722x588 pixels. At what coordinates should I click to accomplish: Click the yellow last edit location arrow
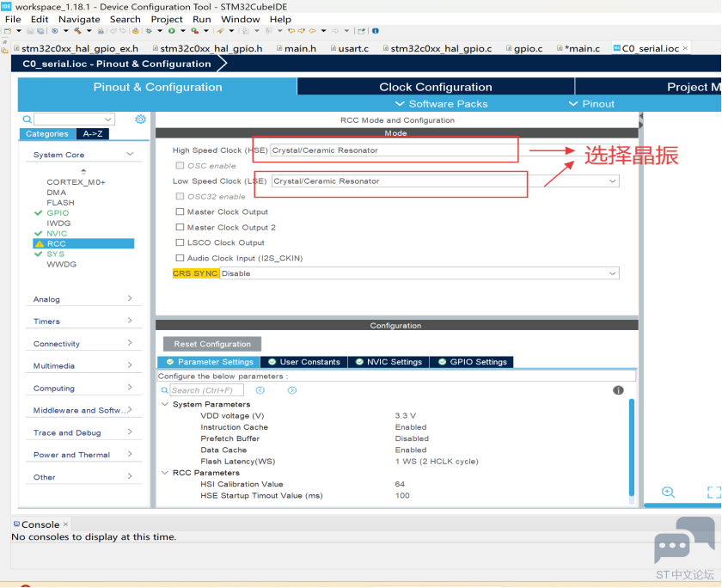tap(291, 31)
